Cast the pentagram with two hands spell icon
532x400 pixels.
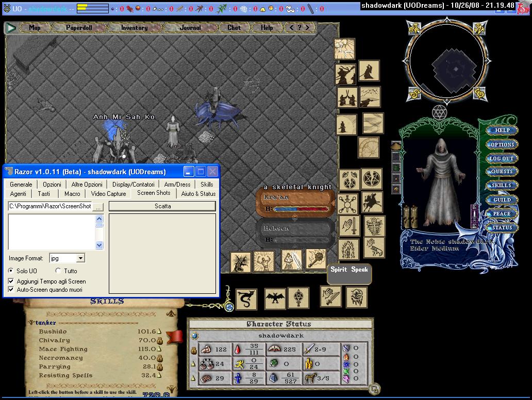pyautogui.click(x=349, y=180)
